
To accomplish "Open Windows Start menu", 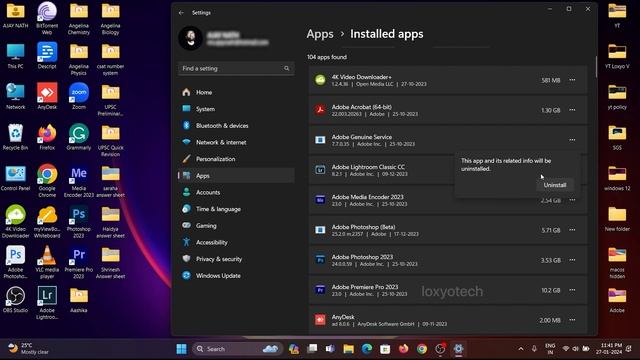I will coord(182,349).
